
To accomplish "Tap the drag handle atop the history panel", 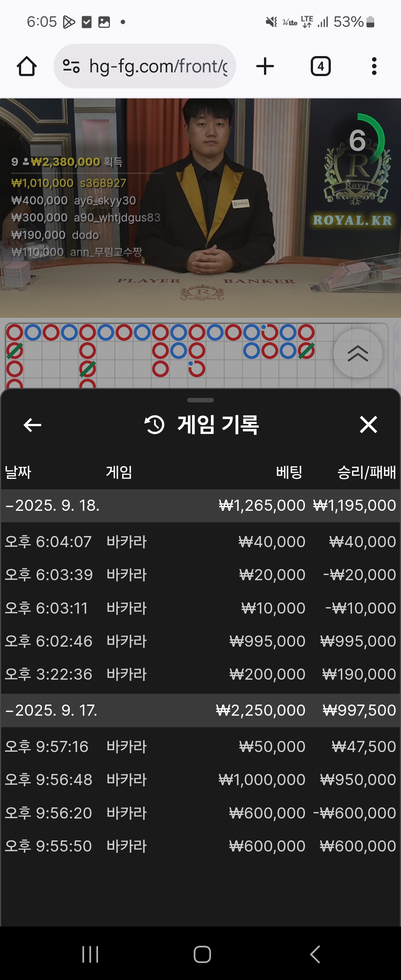I will pos(200,400).
